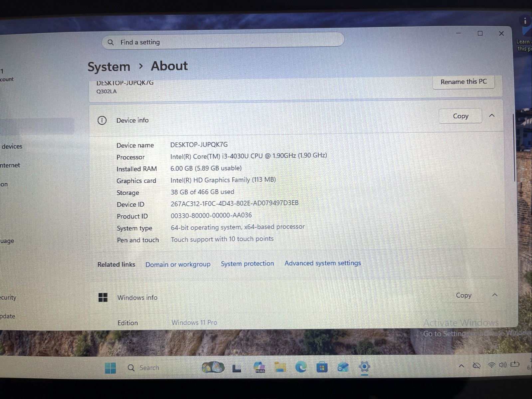The height and width of the screenshot is (399, 532).
Task: Open the System protection link
Action: pyautogui.click(x=247, y=264)
